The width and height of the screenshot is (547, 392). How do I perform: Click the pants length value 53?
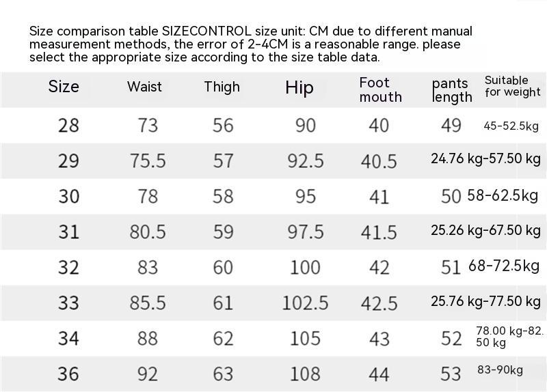pos(451,374)
